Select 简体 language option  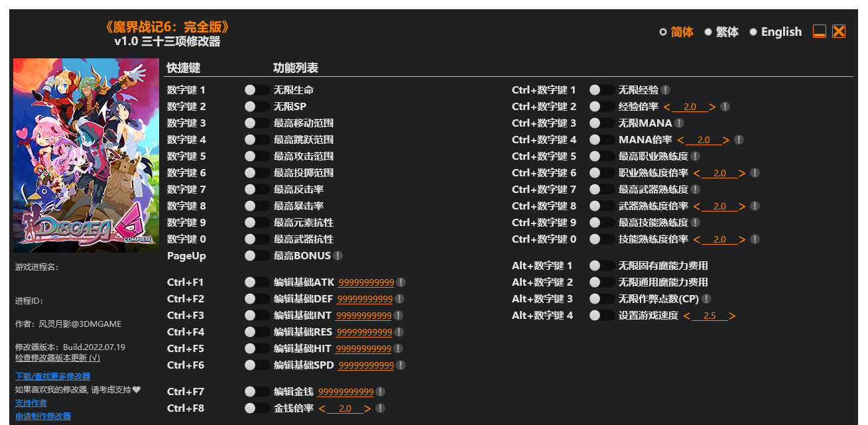coord(676,32)
